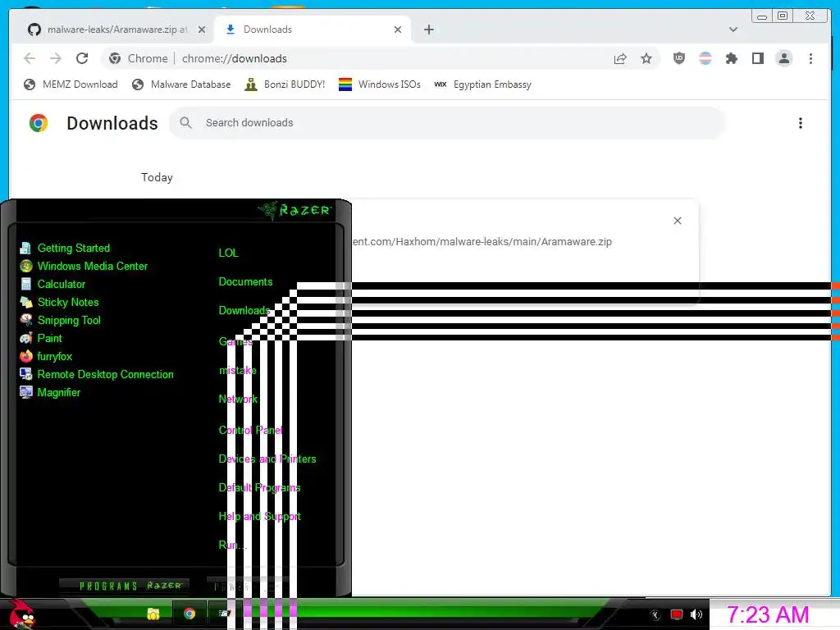Open the folder icon on the taskbar

click(153, 614)
